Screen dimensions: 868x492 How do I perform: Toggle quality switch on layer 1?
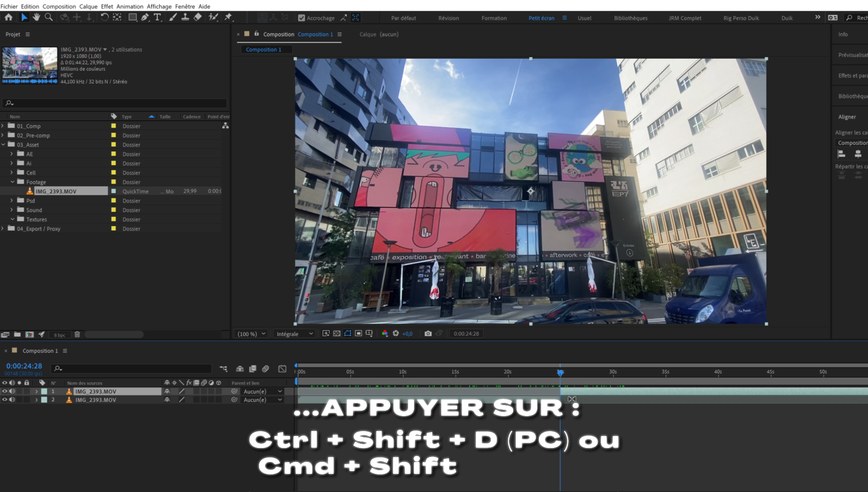coord(182,391)
